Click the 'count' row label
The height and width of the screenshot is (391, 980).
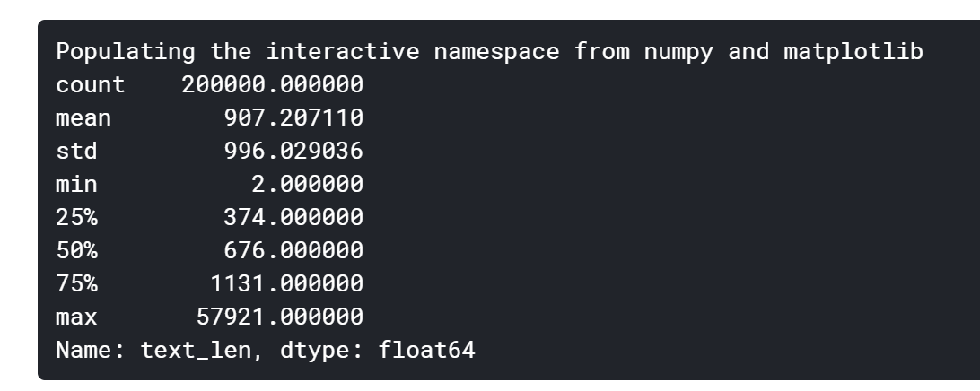click(91, 84)
